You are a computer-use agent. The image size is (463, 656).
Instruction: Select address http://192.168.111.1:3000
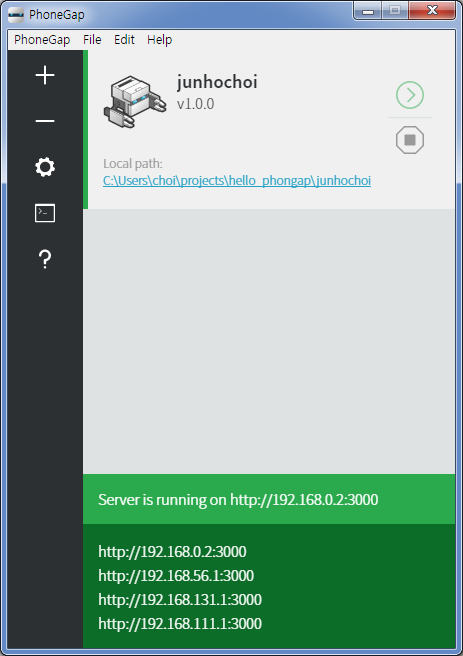(x=180, y=624)
